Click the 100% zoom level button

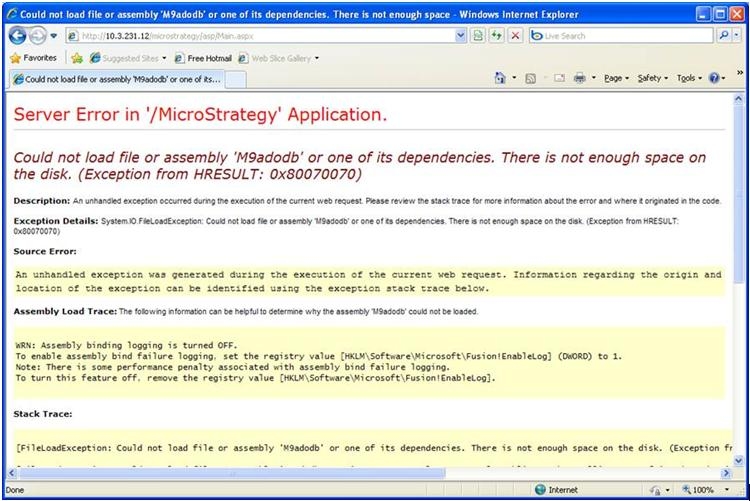tap(698, 490)
